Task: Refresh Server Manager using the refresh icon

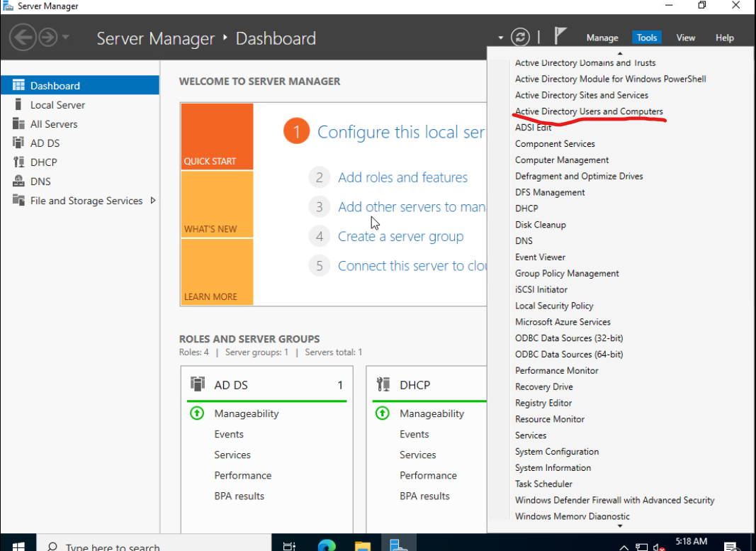Action: point(521,38)
